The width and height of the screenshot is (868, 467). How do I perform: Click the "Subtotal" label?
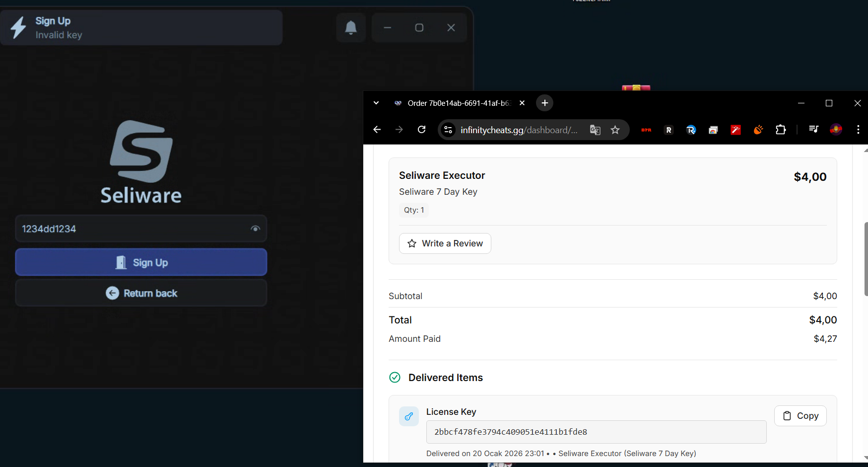pyautogui.click(x=405, y=296)
